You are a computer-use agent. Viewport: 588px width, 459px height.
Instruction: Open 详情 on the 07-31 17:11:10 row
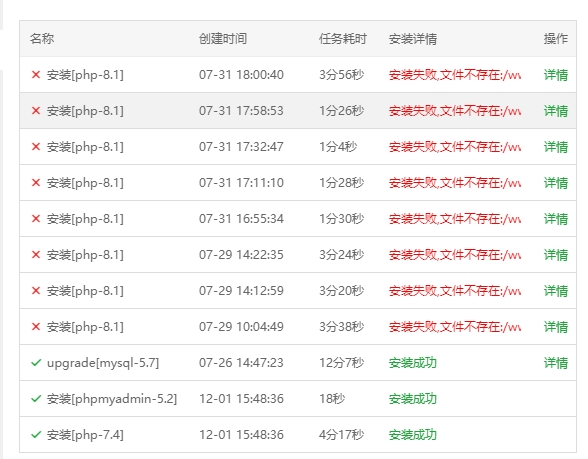[x=556, y=183]
